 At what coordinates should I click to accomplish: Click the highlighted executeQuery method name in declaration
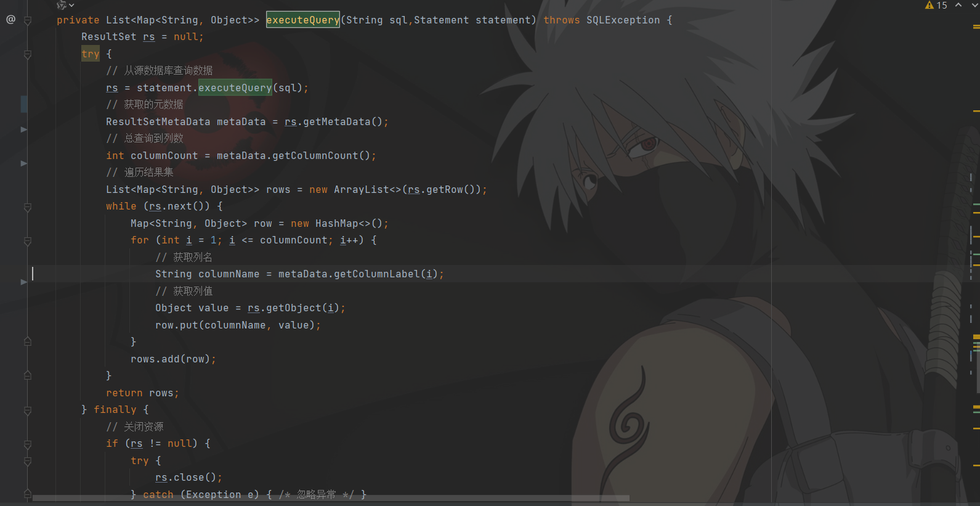(302, 20)
